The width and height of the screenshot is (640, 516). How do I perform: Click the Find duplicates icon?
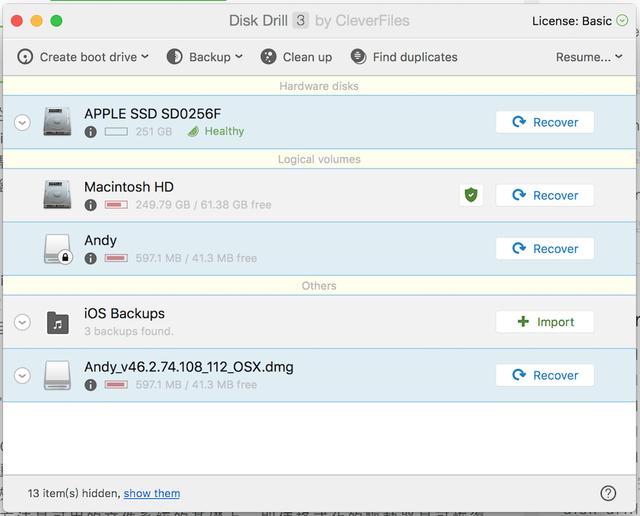[x=358, y=57]
